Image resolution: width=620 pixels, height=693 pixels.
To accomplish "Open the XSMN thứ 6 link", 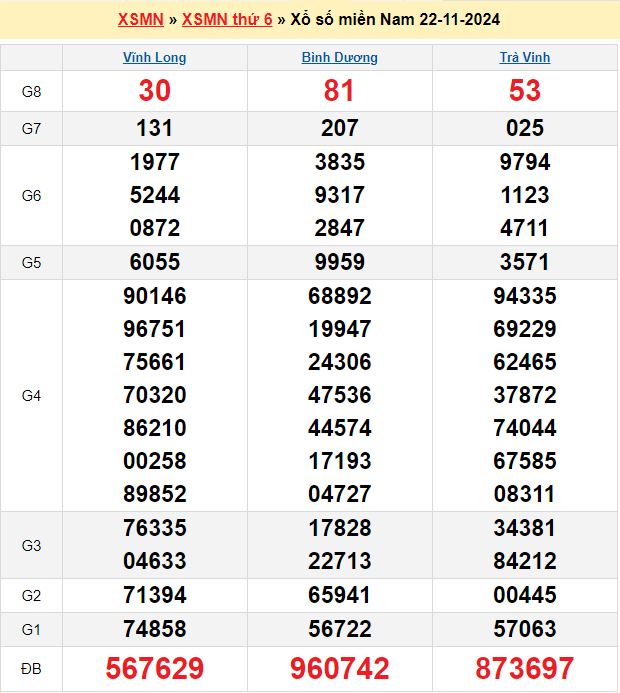I will (x=227, y=20).
